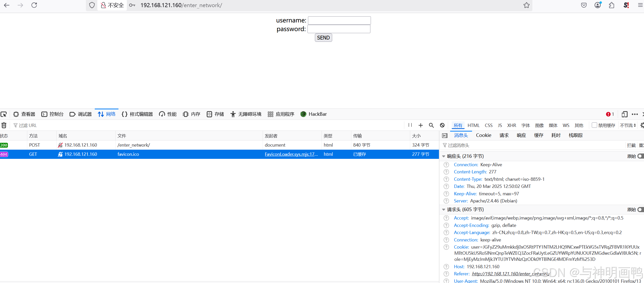
Task: Collapse the 请求头 section
Action: [x=444, y=210]
